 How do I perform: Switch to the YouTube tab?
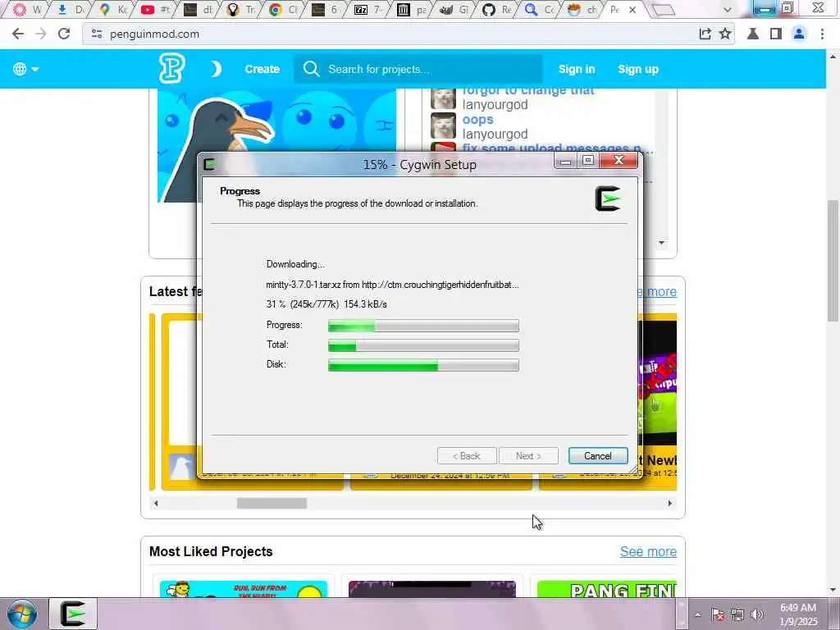[x=153, y=10]
